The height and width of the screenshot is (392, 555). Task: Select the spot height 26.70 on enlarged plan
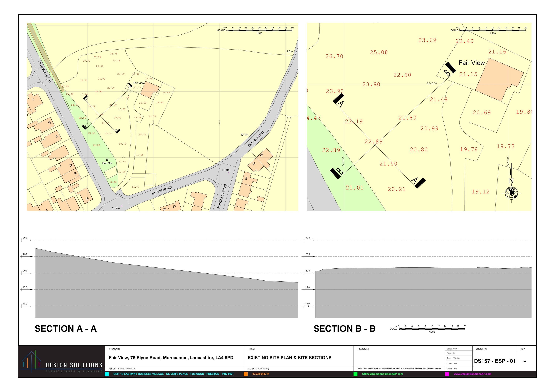coord(334,56)
